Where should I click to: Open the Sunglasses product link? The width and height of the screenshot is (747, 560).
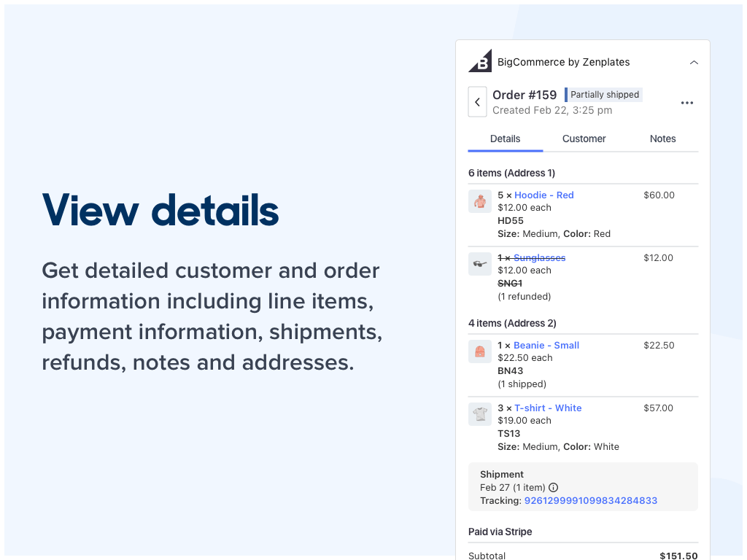click(x=539, y=257)
